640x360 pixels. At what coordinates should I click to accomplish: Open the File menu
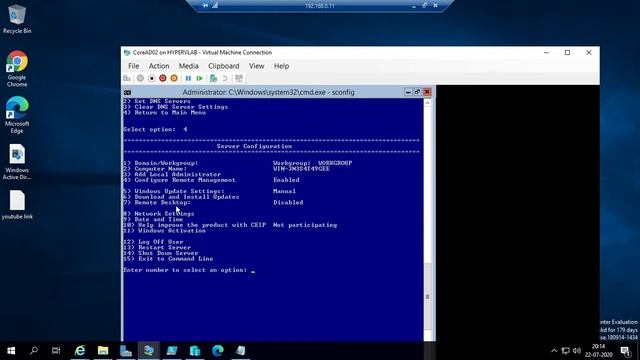[x=133, y=66]
